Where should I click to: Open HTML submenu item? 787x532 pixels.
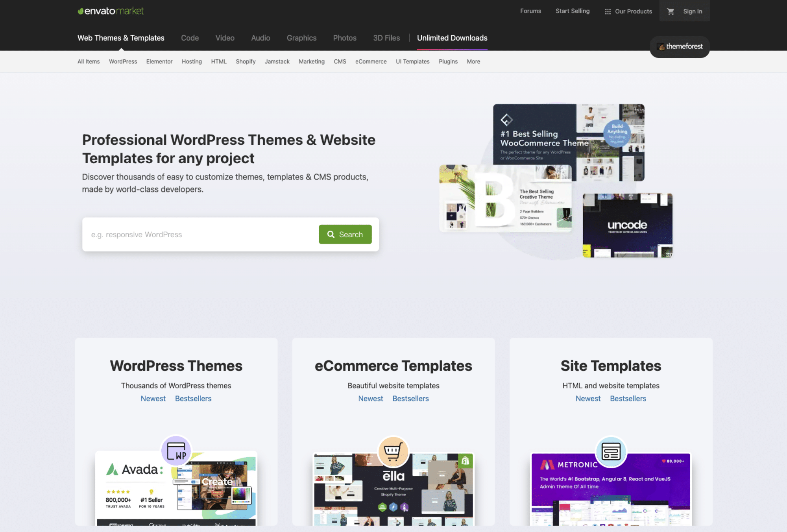[x=219, y=61]
